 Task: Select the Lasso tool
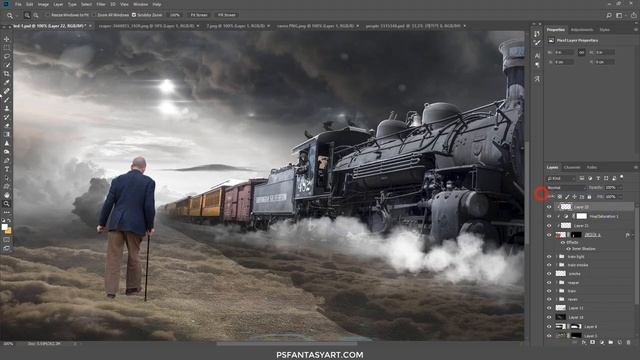tap(7, 56)
